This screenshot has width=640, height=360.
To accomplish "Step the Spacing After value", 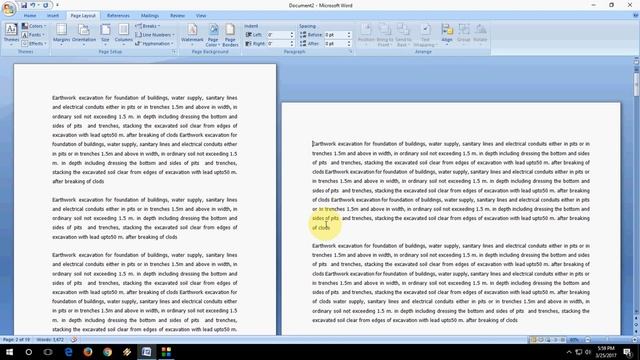I will click(349, 43).
